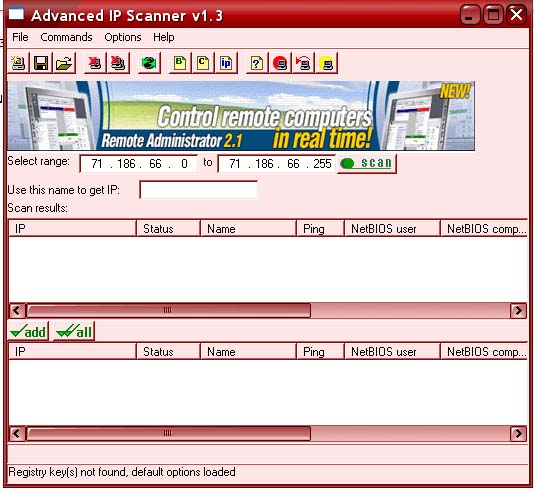Click the red circle computer icon
This screenshot has height=491, width=534.
280,63
